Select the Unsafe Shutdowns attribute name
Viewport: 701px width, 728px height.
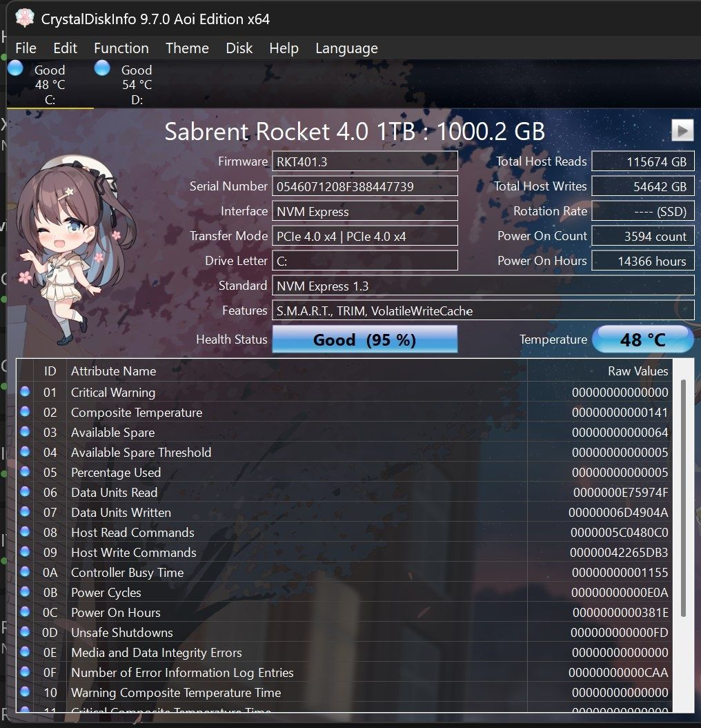[121, 633]
